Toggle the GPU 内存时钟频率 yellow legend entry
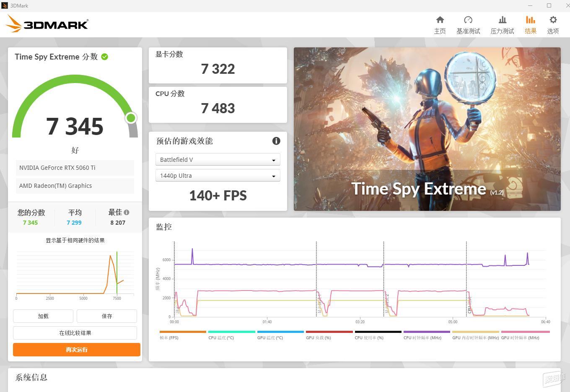 tap(476, 335)
